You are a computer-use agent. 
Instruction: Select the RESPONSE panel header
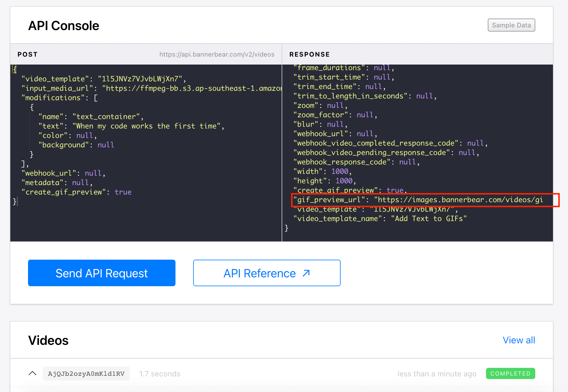point(309,54)
